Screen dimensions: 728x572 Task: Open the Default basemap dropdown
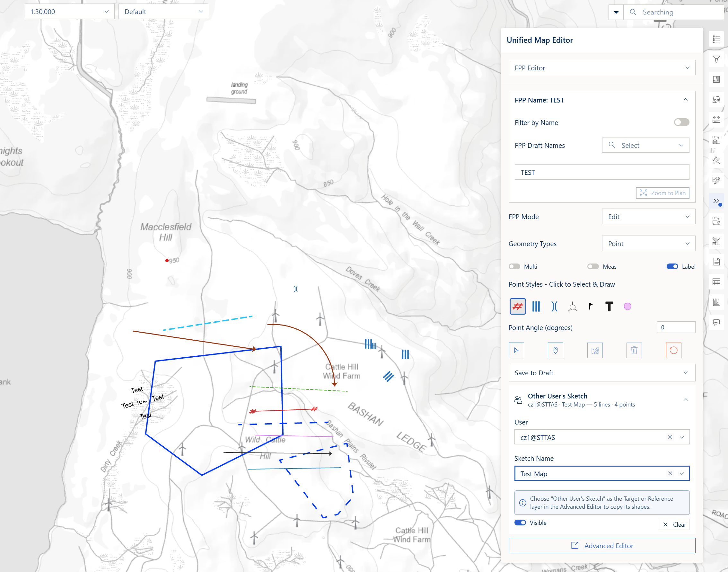point(164,12)
